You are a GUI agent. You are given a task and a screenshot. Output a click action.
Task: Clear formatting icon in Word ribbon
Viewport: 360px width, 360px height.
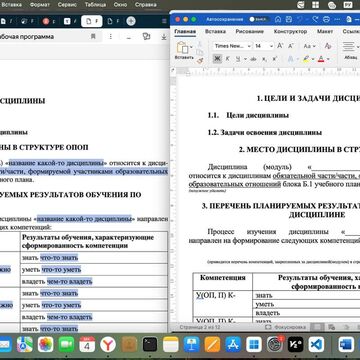(328, 46)
